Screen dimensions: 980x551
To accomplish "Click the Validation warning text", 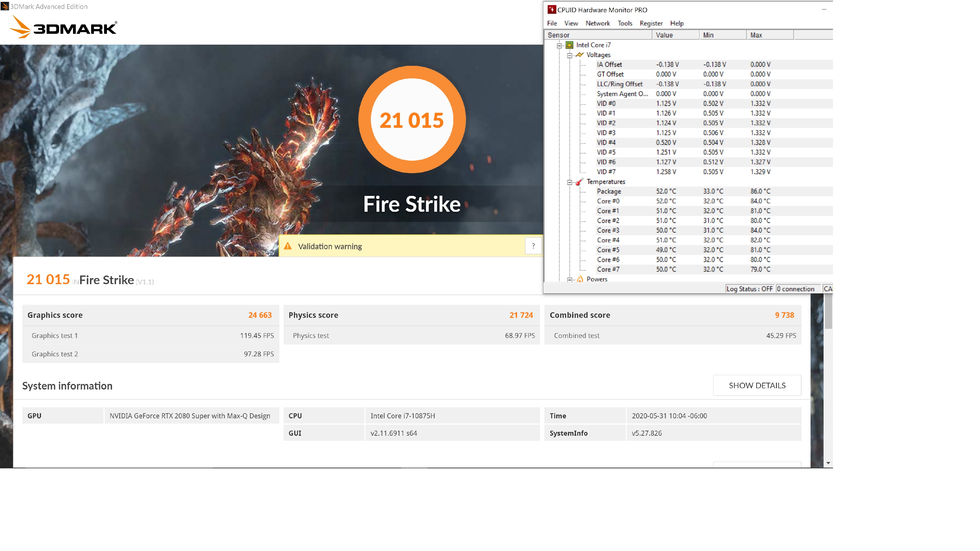I will point(330,246).
